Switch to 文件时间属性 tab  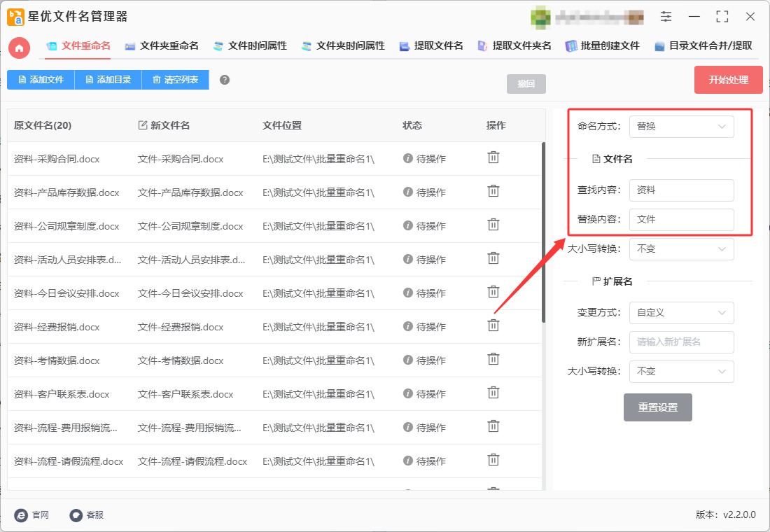[x=251, y=46]
